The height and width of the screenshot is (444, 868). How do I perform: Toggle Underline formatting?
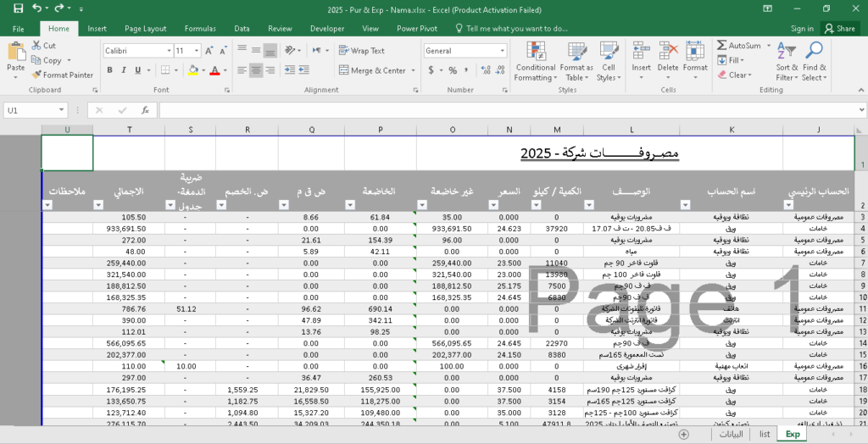(x=136, y=70)
